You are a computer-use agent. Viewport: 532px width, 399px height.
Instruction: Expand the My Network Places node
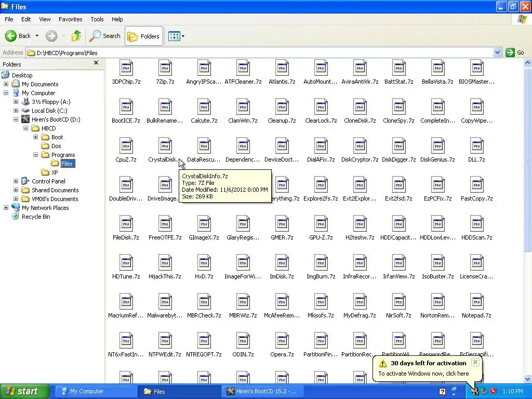(6, 207)
